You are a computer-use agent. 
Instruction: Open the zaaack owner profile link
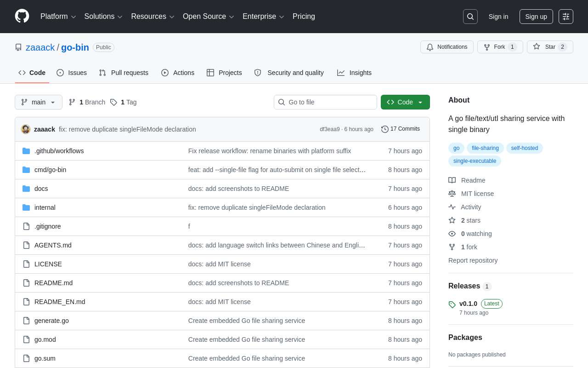(40, 47)
